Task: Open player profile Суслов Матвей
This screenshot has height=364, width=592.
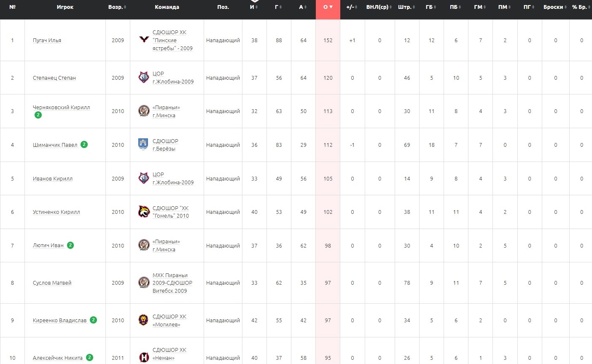Action: tap(52, 283)
